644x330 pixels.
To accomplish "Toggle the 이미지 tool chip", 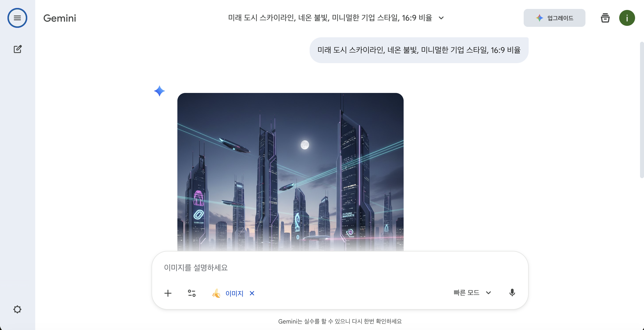I will [234, 293].
